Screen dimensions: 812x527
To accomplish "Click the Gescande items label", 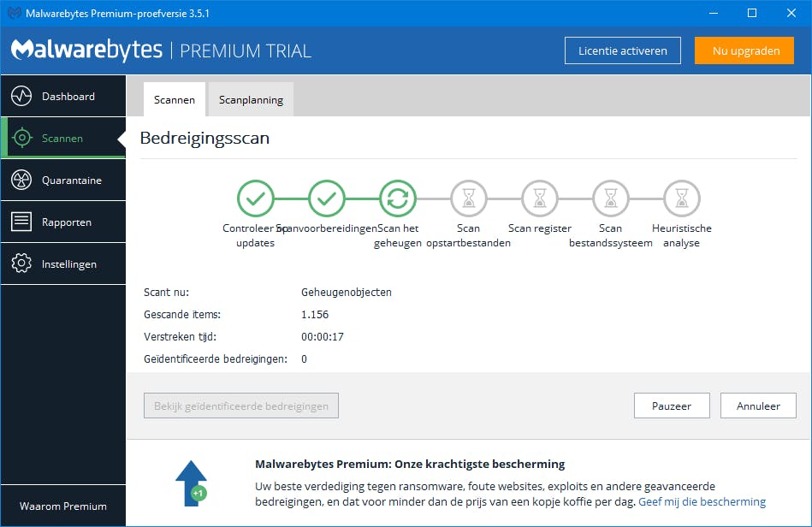I will click(x=182, y=315).
